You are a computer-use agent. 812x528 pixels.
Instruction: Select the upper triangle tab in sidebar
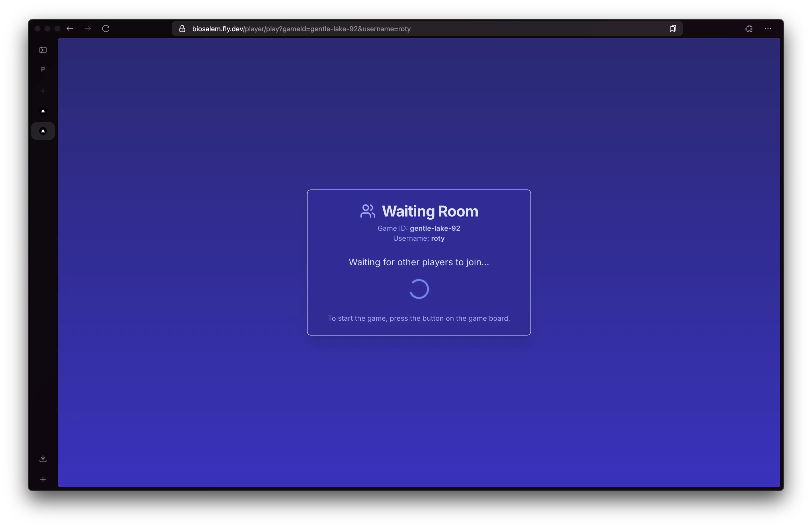pos(43,111)
